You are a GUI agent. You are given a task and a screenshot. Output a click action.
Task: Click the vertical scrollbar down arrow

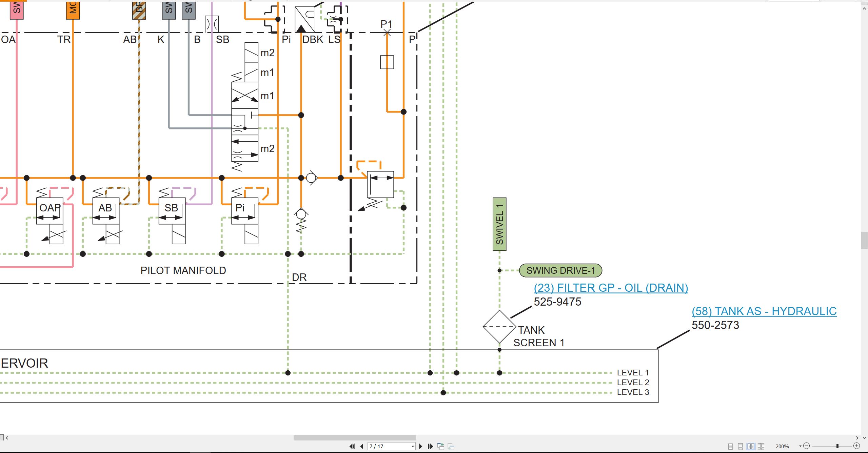pos(864,437)
